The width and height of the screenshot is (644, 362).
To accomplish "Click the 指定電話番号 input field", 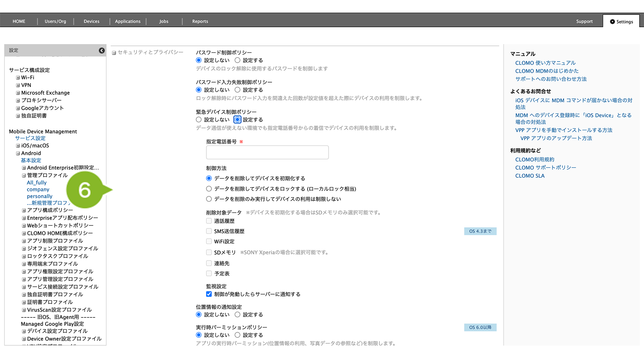I will 267,152.
